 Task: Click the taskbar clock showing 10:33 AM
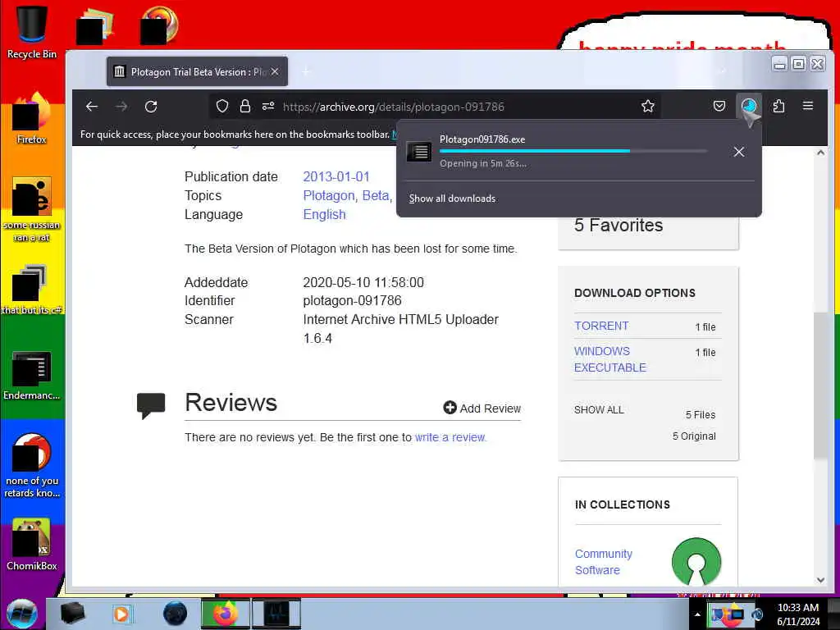point(797,614)
